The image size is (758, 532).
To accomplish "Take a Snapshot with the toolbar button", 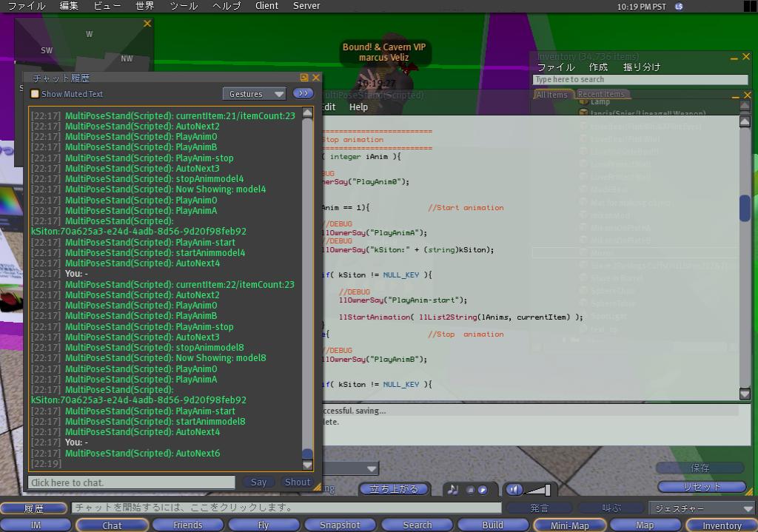I will point(340,525).
